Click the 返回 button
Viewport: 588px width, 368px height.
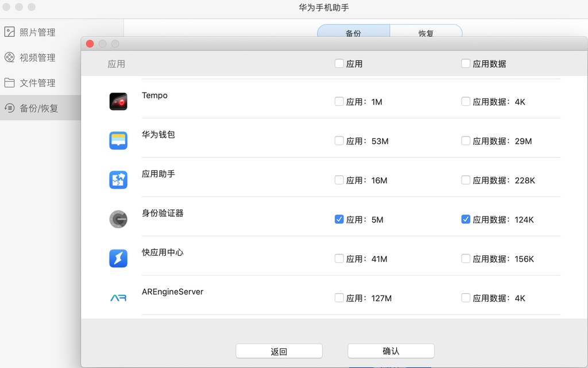[x=278, y=351]
